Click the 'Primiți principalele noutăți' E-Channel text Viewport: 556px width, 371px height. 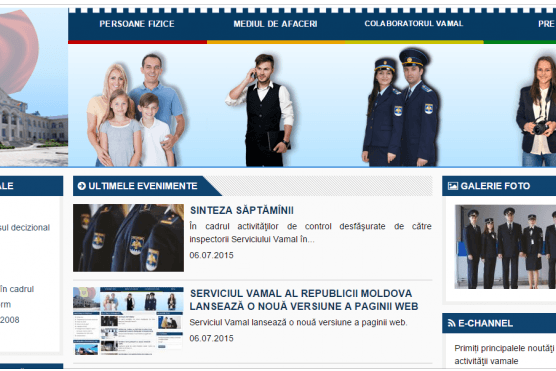(504, 355)
